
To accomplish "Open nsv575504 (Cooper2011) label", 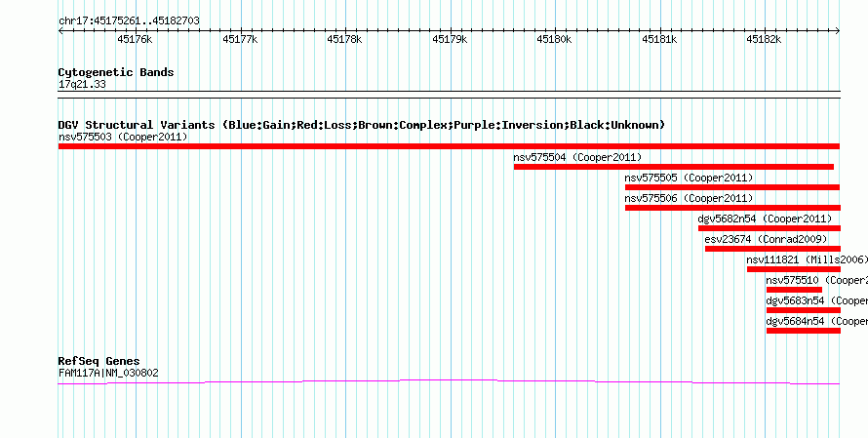I will pos(578,157).
